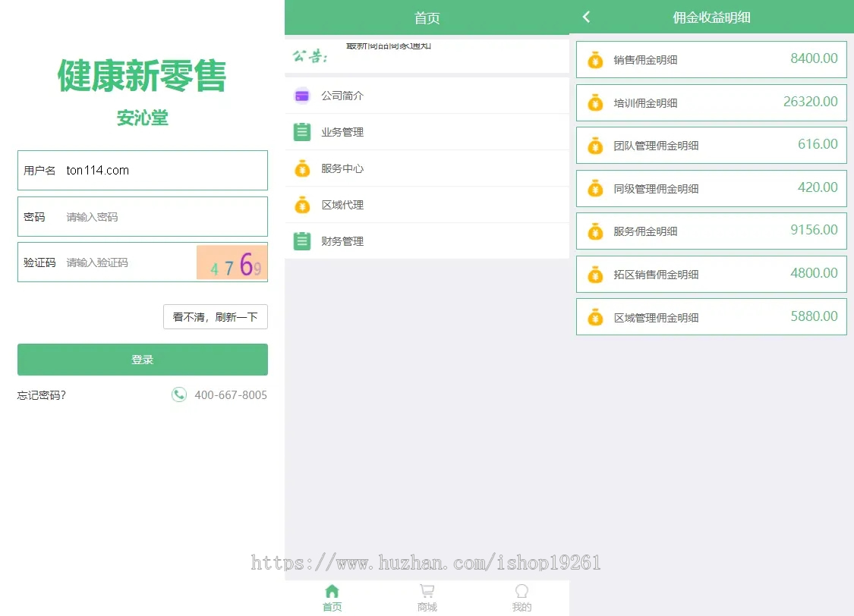Screen dimensions: 854x616
Task: Click the money bag icon beside 服务佣金明细
Action: click(595, 231)
